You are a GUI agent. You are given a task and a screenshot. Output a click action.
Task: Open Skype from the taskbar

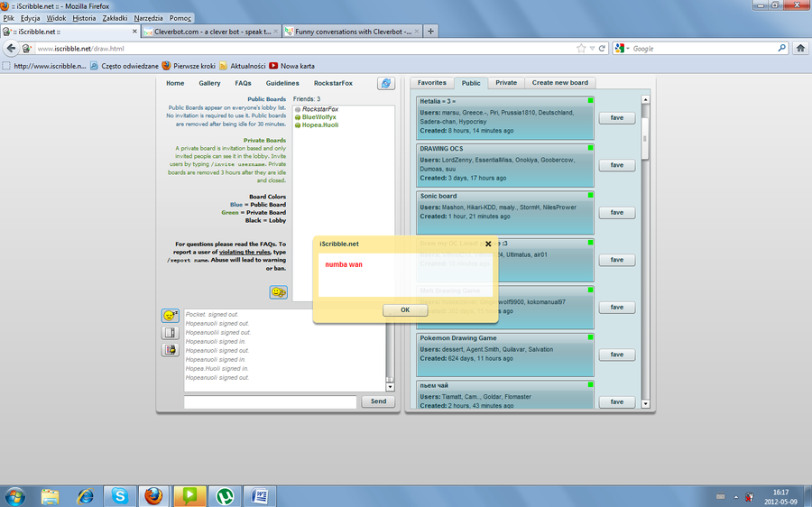[x=120, y=497]
